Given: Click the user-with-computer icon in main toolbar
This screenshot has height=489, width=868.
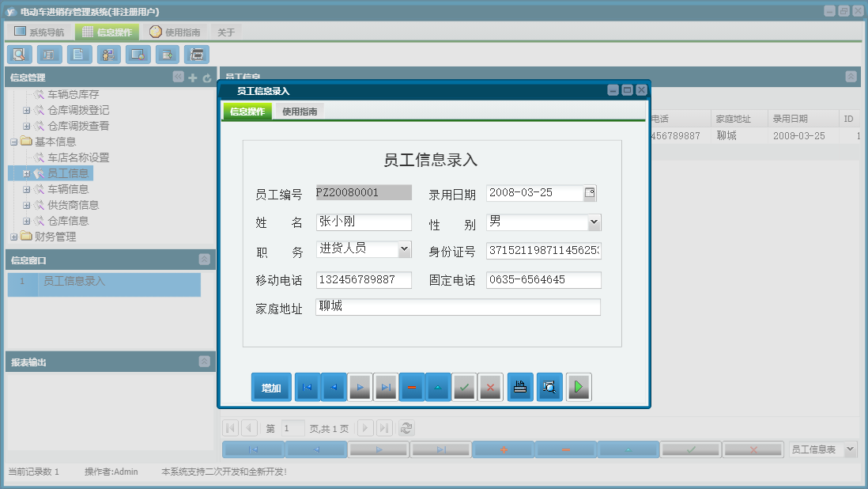Looking at the screenshot, I should (x=108, y=55).
